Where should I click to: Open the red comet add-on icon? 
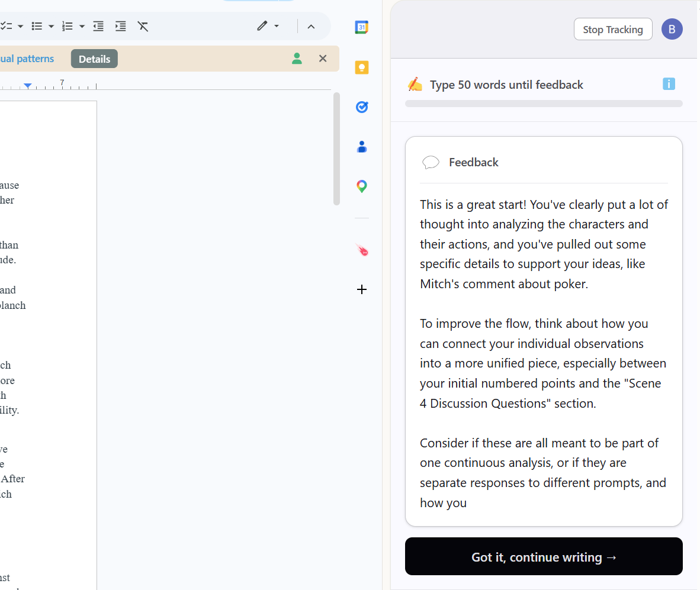point(362,250)
